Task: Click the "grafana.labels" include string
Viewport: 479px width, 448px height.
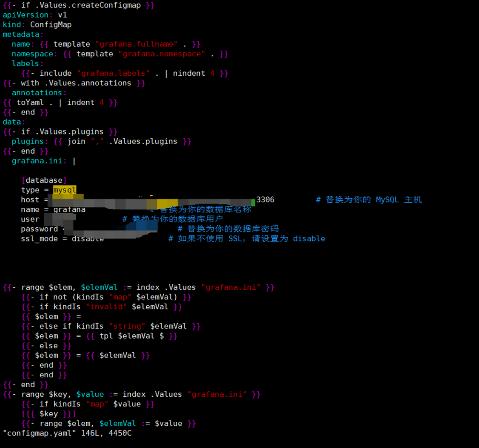Action: pos(114,73)
